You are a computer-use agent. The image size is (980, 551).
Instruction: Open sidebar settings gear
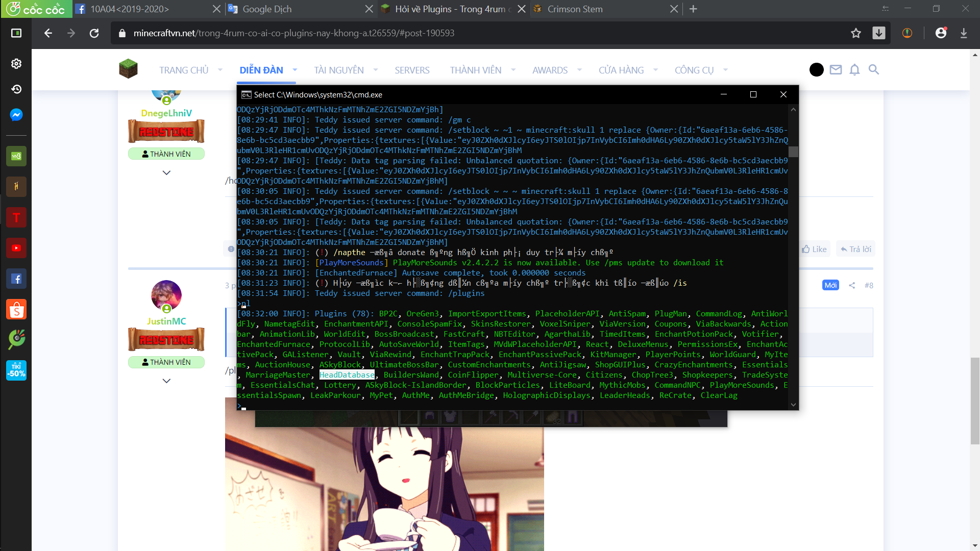point(16,63)
